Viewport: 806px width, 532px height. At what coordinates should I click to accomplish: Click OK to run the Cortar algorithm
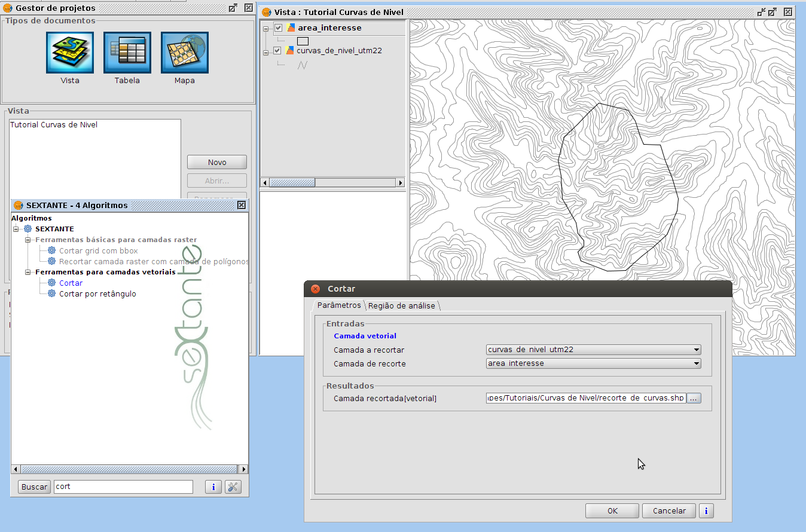[x=612, y=511]
